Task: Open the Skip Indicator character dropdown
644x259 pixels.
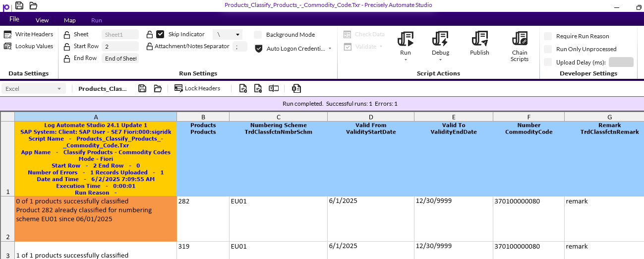Action: 238,35
